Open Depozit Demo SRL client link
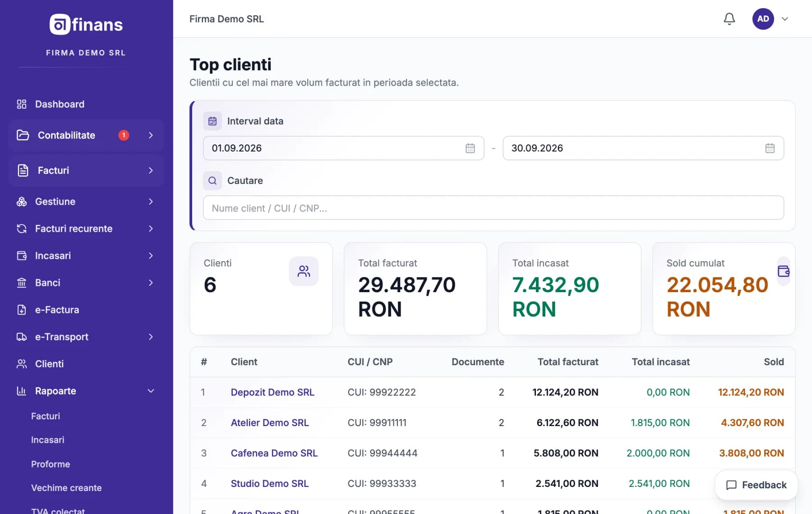The image size is (812, 514). [x=272, y=392]
